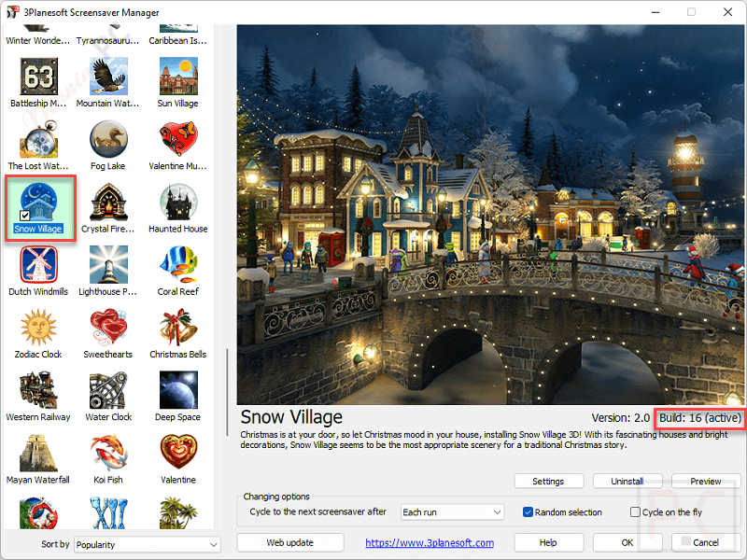
Task: Choose the Zodiac Clock sun icon
Action: click(38, 328)
